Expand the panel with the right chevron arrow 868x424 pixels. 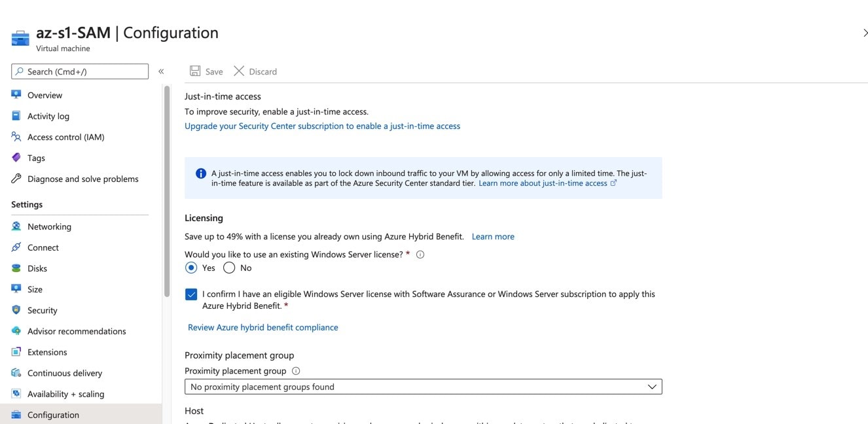[865, 31]
